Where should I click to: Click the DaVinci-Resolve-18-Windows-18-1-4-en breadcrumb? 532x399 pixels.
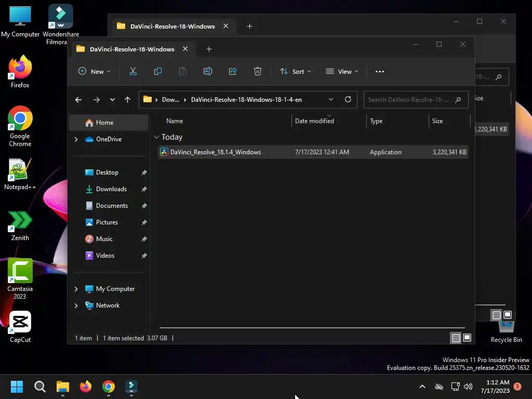[x=246, y=100]
